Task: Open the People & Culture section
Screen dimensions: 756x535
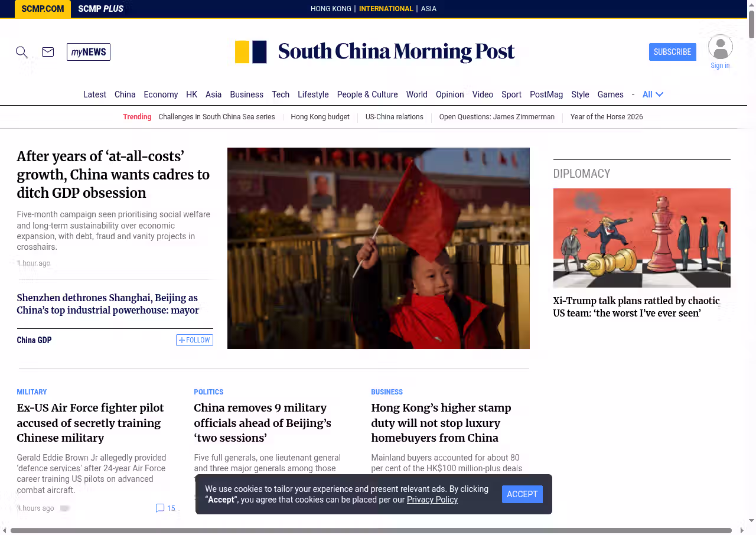Action: pyautogui.click(x=367, y=94)
